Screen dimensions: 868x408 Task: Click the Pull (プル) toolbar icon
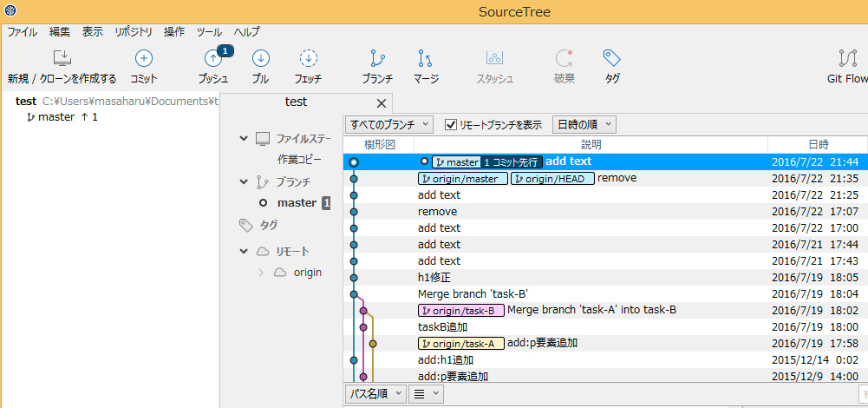[x=261, y=58]
